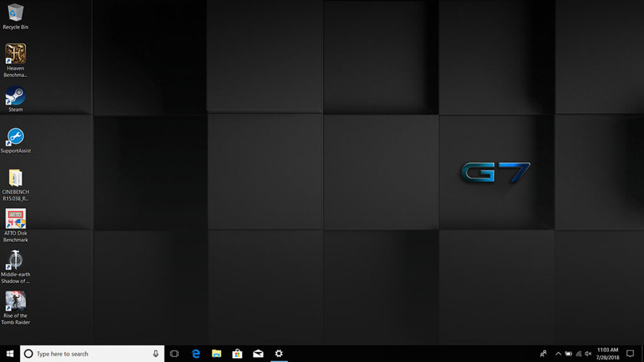Screen dimensions: 644x362
Task: Check the battery status icon
Action: (x=569, y=353)
